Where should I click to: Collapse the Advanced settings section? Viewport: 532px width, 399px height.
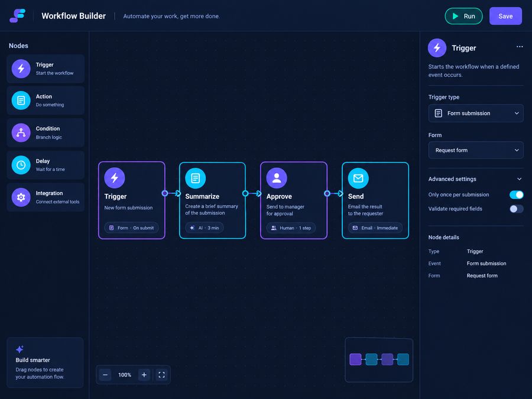click(x=519, y=179)
